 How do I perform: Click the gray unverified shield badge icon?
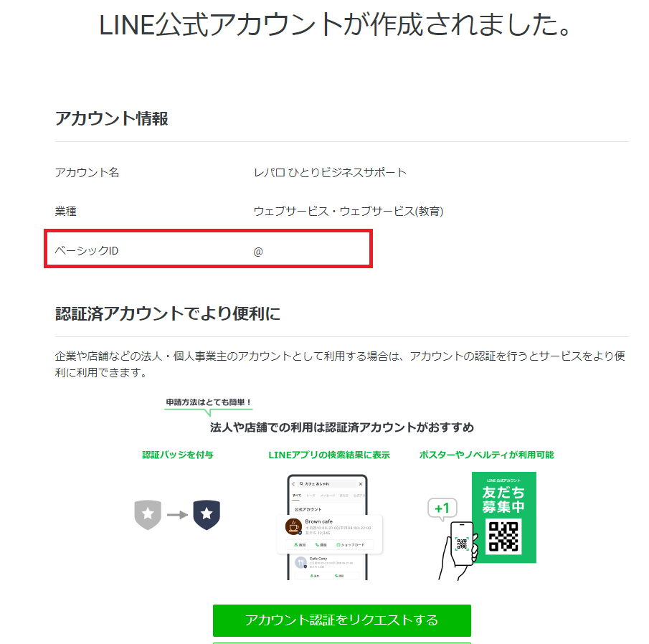(x=147, y=514)
